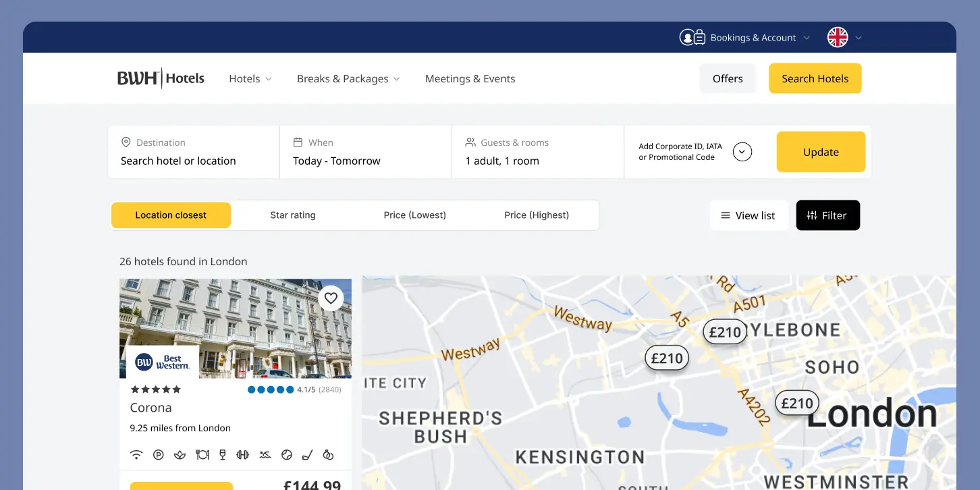This screenshot has width=980, height=490.
Task: Click the destination pin icon in search bar
Action: pyautogui.click(x=126, y=142)
